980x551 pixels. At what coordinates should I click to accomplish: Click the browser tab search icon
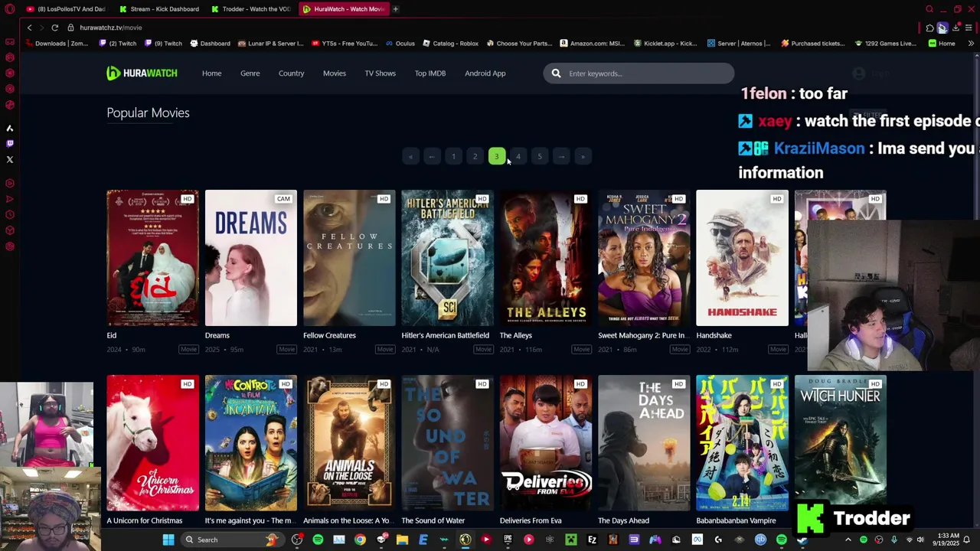[x=929, y=9]
